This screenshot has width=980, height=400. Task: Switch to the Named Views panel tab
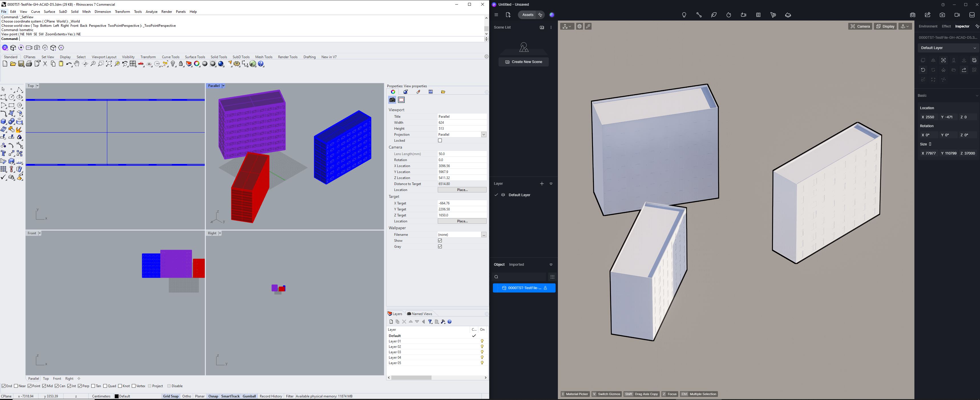420,314
